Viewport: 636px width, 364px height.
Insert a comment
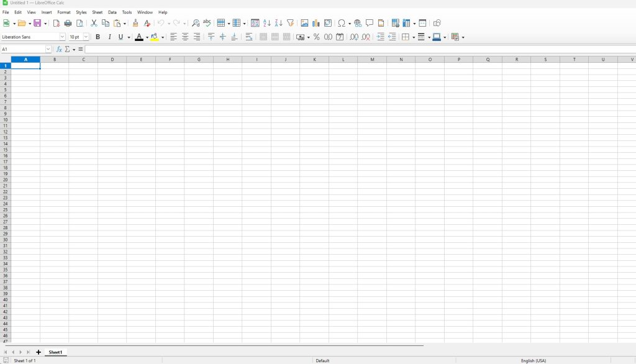369,23
